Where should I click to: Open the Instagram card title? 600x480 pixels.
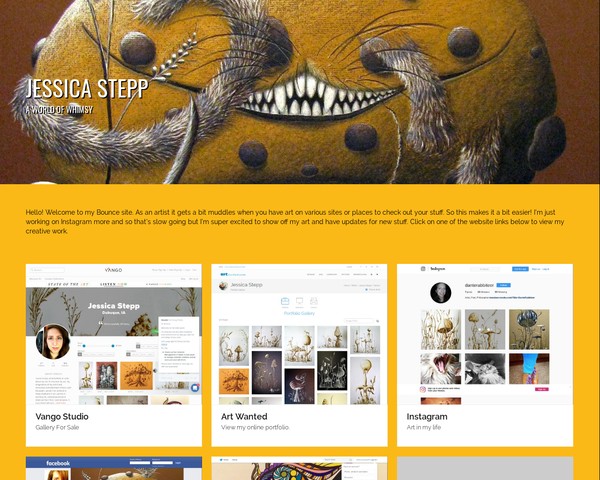427,416
